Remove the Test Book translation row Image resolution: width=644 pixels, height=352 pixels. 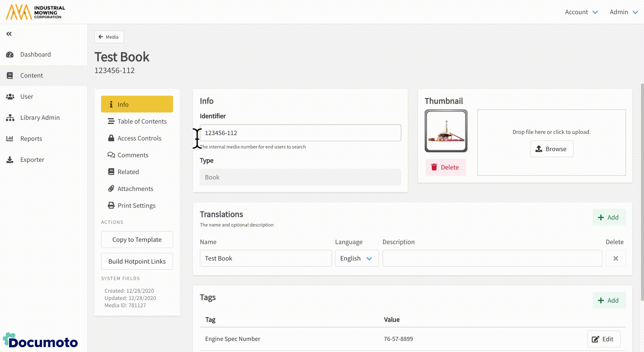[615, 258]
